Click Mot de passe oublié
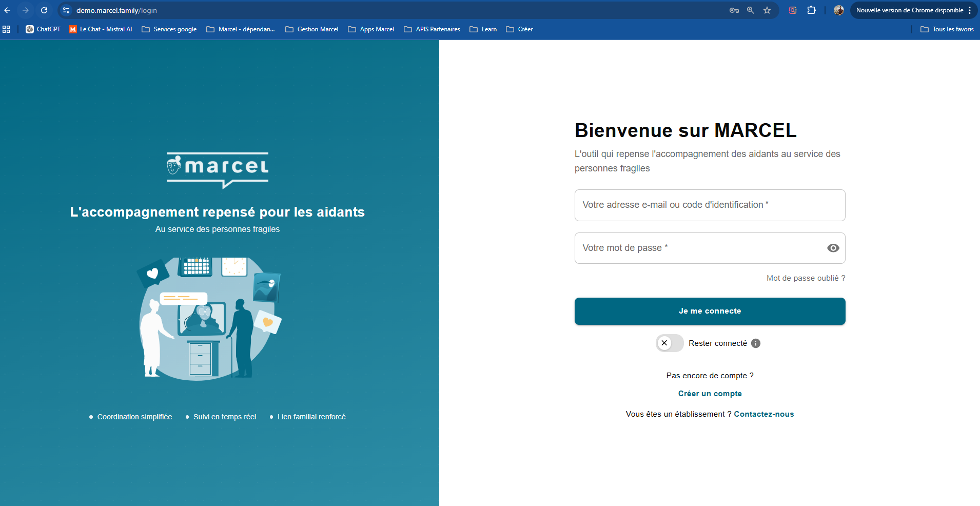 tap(805, 278)
